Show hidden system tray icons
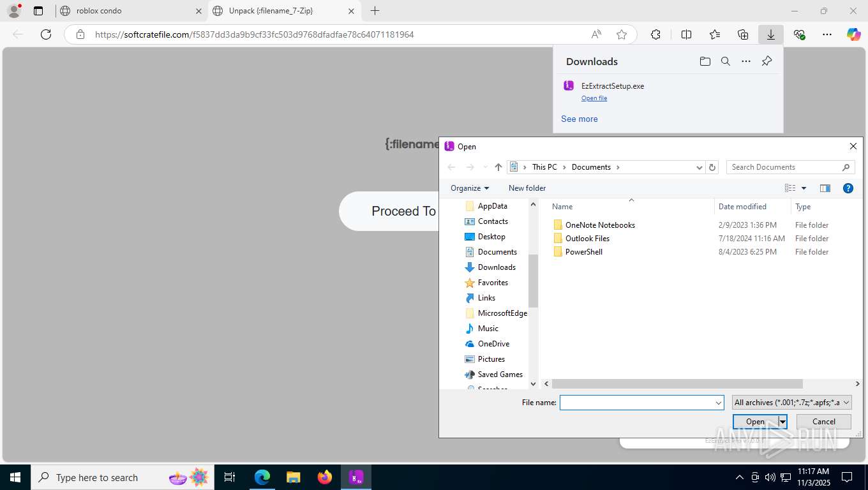Screen dimensions: 868x490 740,477
